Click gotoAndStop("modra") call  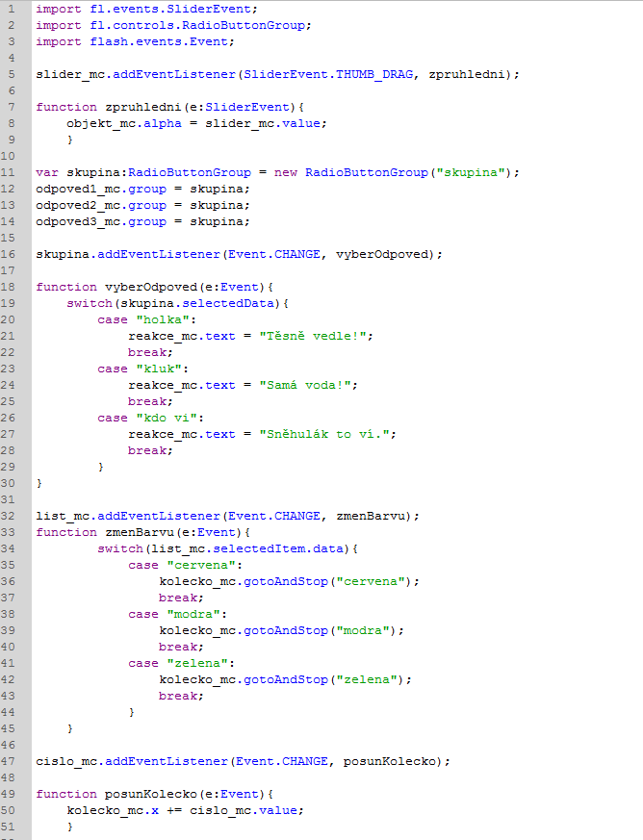coord(320,630)
